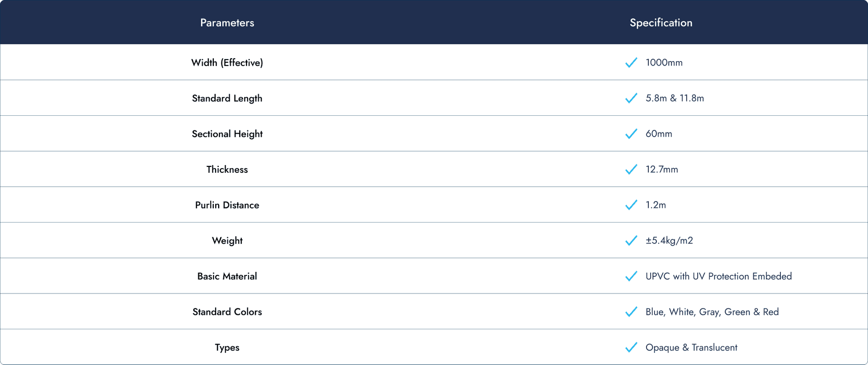Image resolution: width=868 pixels, height=365 pixels.
Task: Click the checkmark icon beside 1000mm
Action: point(631,62)
